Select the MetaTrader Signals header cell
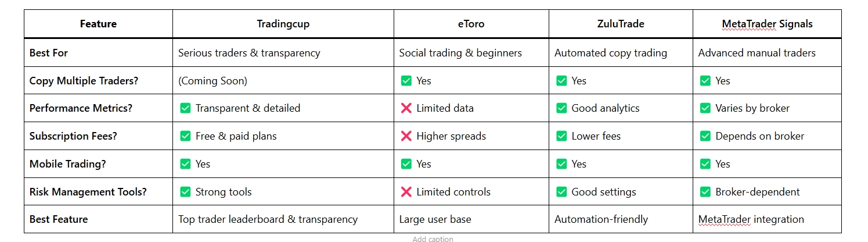This screenshot has width=868, height=242. pyautogui.click(x=767, y=24)
